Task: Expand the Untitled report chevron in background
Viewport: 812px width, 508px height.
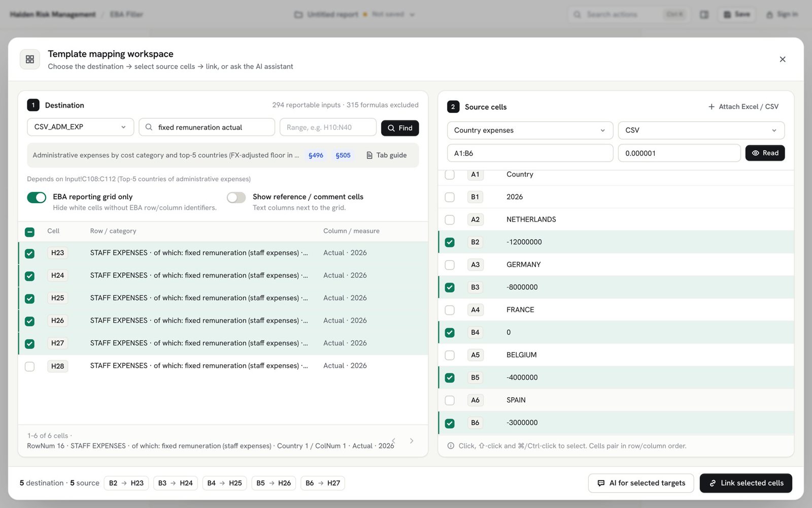Action: 412,15
